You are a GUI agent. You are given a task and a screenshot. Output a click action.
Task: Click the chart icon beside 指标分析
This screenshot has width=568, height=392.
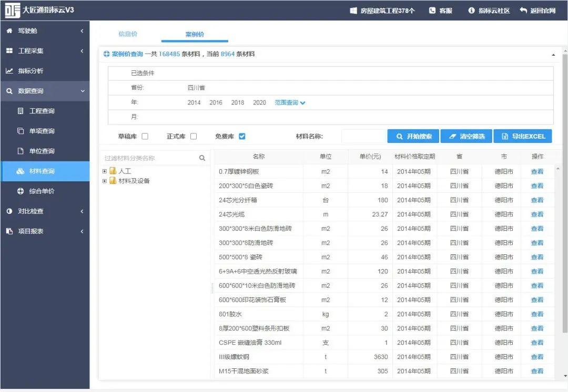(x=9, y=71)
